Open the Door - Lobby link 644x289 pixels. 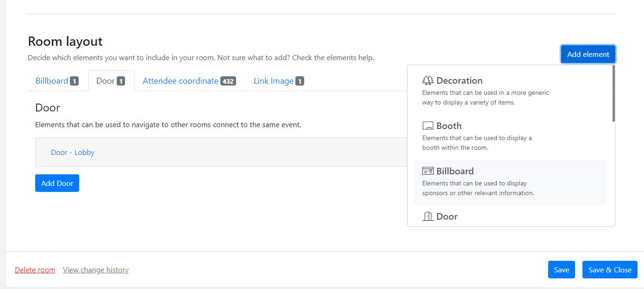click(x=73, y=152)
